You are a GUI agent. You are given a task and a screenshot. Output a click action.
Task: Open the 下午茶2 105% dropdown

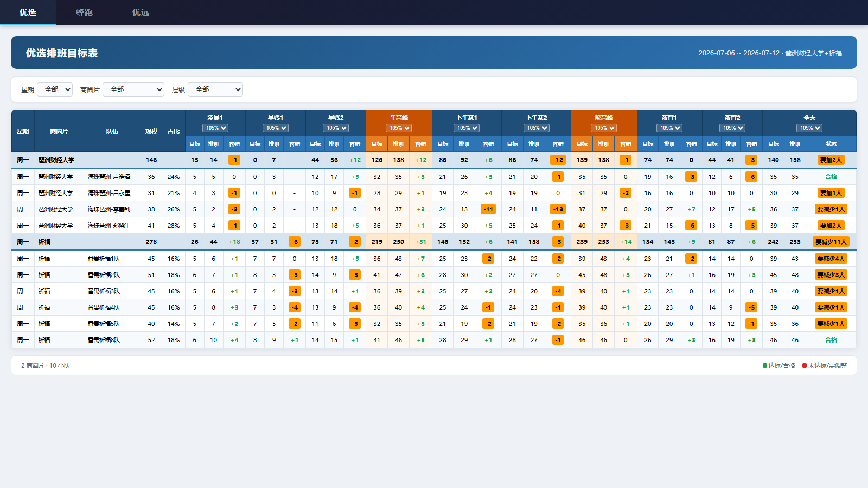pos(537,128)
